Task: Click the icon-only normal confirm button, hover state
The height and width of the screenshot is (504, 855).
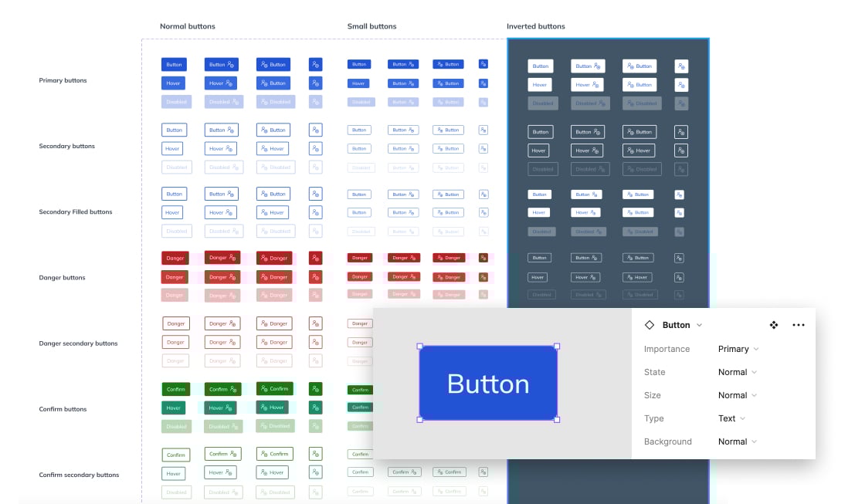Action: click(315, 407)
